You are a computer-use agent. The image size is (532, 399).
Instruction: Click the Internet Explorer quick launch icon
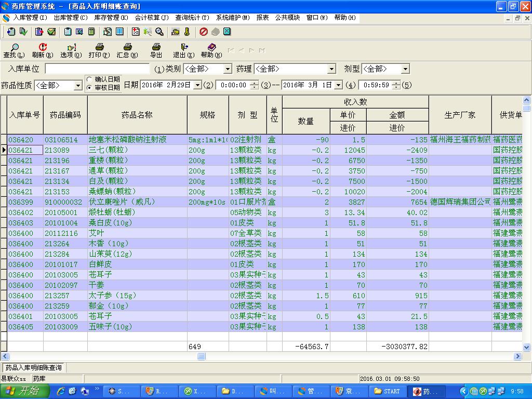tap(61, 391)
